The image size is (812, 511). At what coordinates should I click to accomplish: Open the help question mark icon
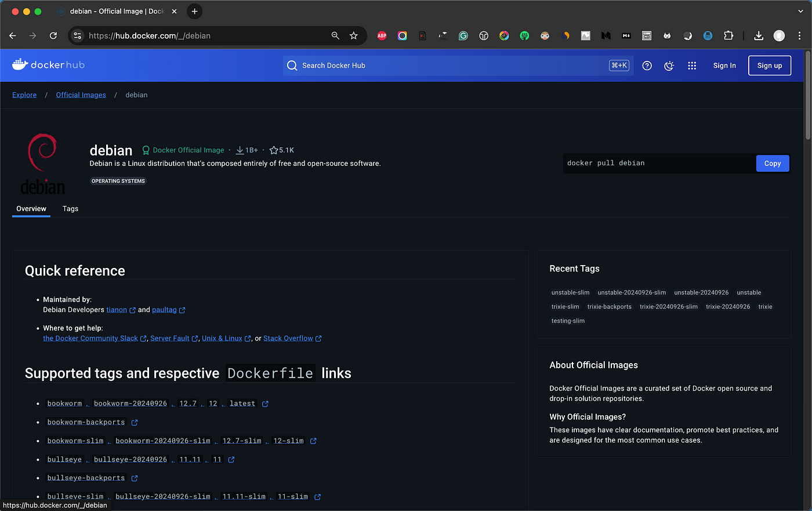647,66
